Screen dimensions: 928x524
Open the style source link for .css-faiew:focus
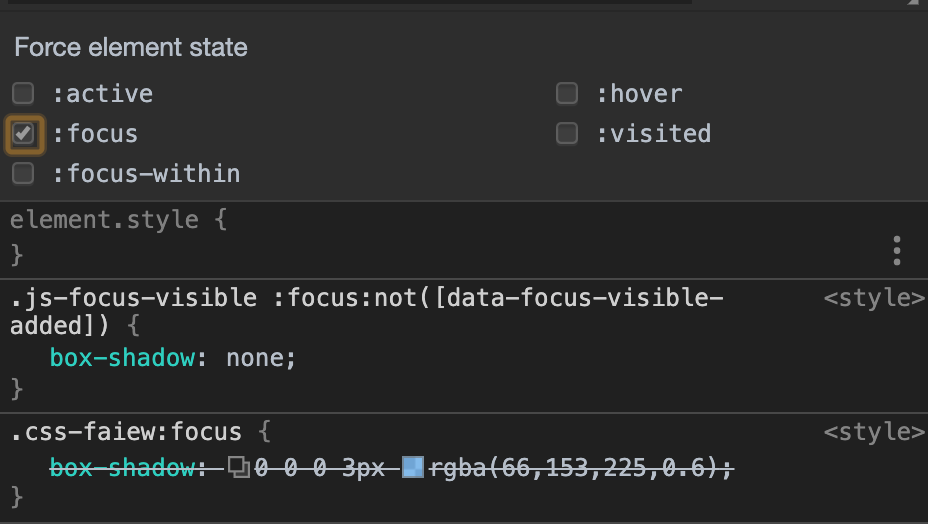(x=874, y=432)
